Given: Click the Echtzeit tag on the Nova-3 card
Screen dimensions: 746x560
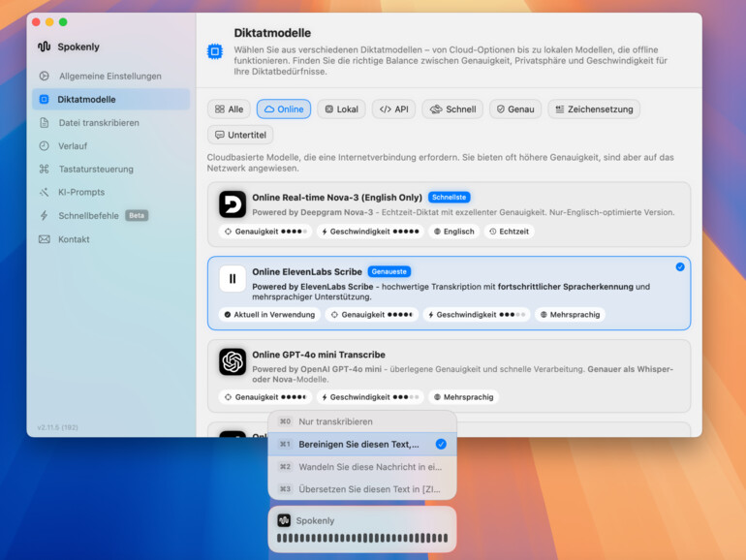Looking at the screenshot, I should 509,232.
